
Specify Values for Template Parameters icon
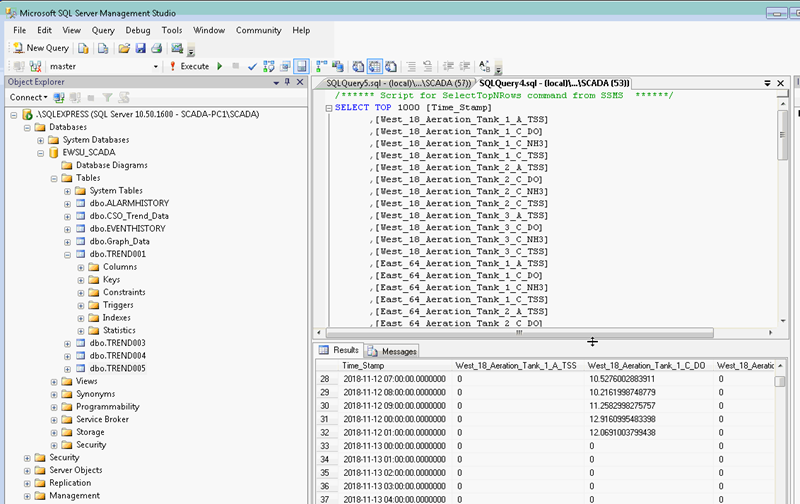click(x=484, y=66)
